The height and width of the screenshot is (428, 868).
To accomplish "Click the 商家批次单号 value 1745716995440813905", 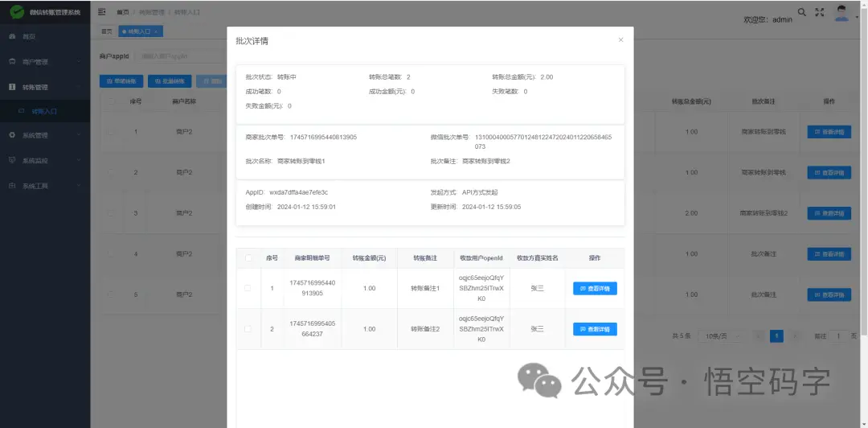I will tap(323, 137).
